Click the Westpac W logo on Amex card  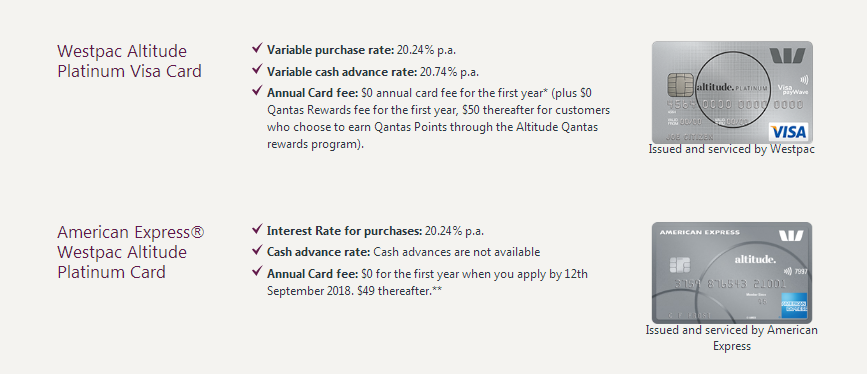pos(791,236)
